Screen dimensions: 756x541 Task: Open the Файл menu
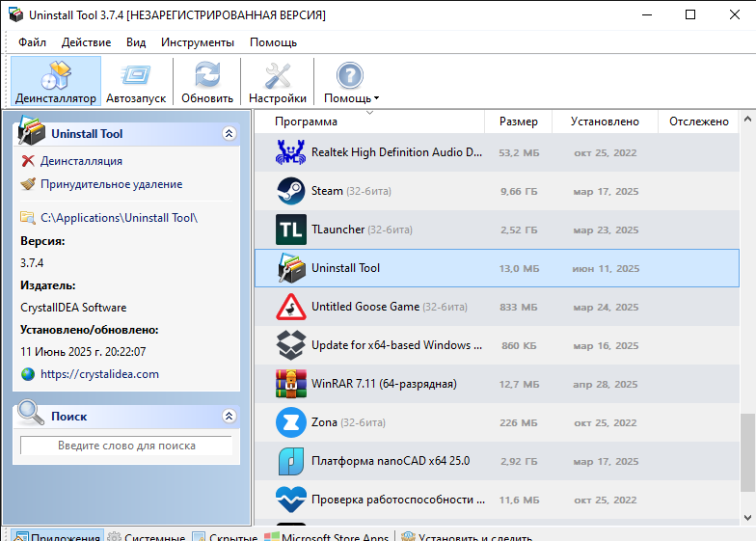pos(33,42)
